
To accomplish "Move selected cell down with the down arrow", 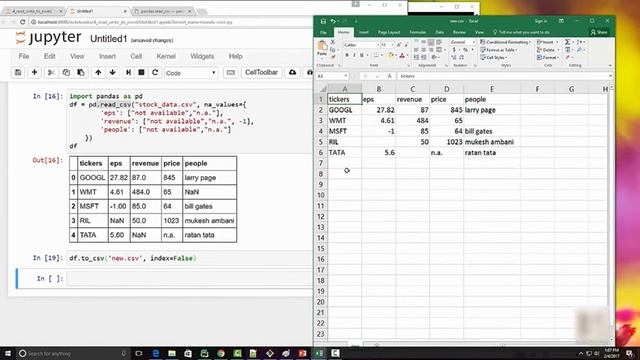I will click(113, 73).
